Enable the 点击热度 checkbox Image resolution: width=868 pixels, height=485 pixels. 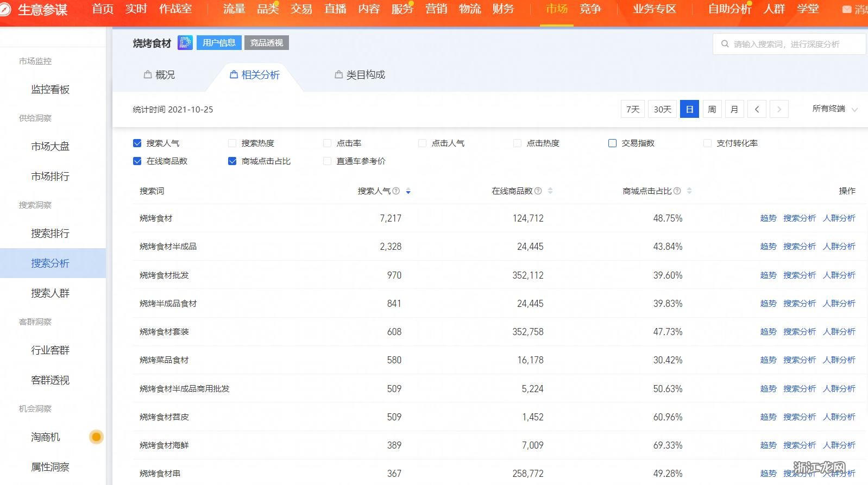[x=518, y=143]
